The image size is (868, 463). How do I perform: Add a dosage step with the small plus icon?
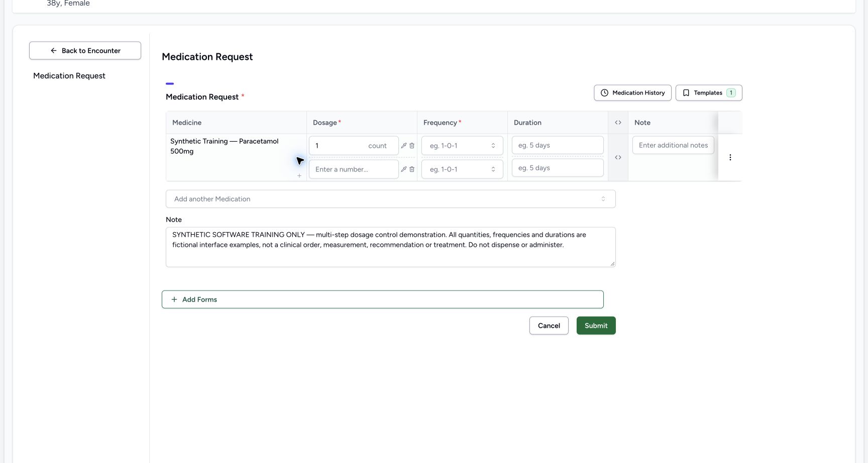point(299,176)
